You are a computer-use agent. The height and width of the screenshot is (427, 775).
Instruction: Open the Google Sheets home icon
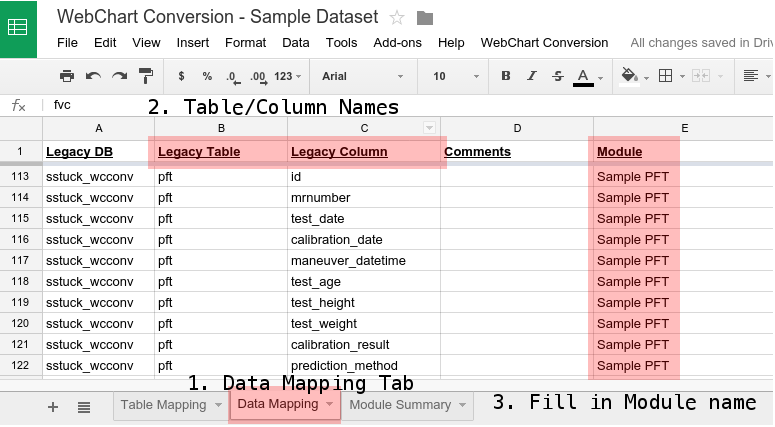click(18, 28)
